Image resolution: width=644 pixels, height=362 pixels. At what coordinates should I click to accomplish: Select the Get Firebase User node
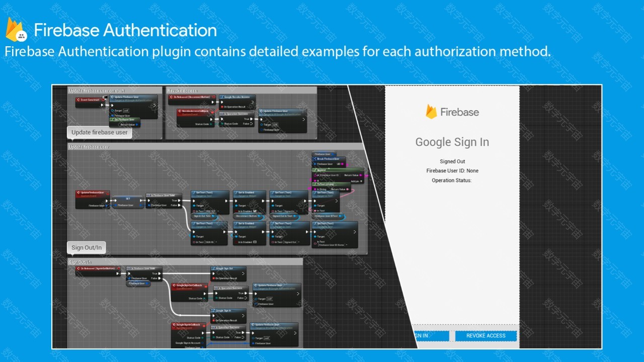125,122
